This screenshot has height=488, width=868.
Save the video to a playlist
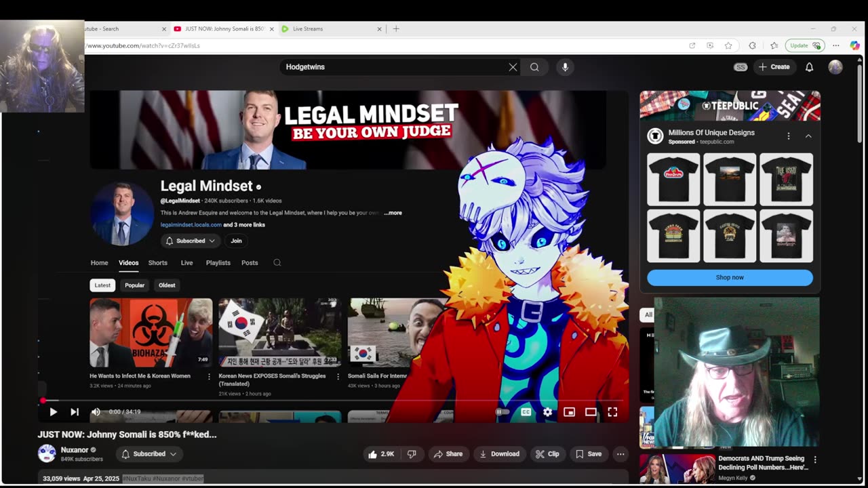pyautogui.click(x=589, y=454)
